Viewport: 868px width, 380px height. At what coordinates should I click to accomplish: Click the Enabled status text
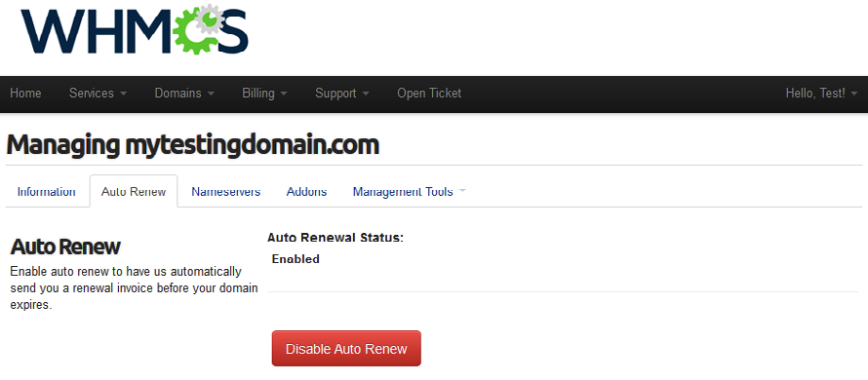click(x=296, y=259)
